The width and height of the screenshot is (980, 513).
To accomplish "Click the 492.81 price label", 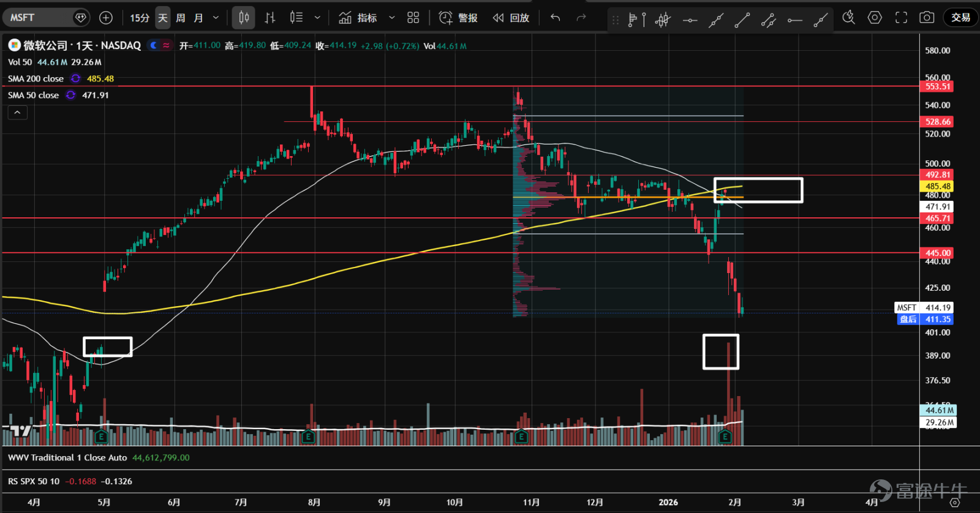I will (937, 174).
